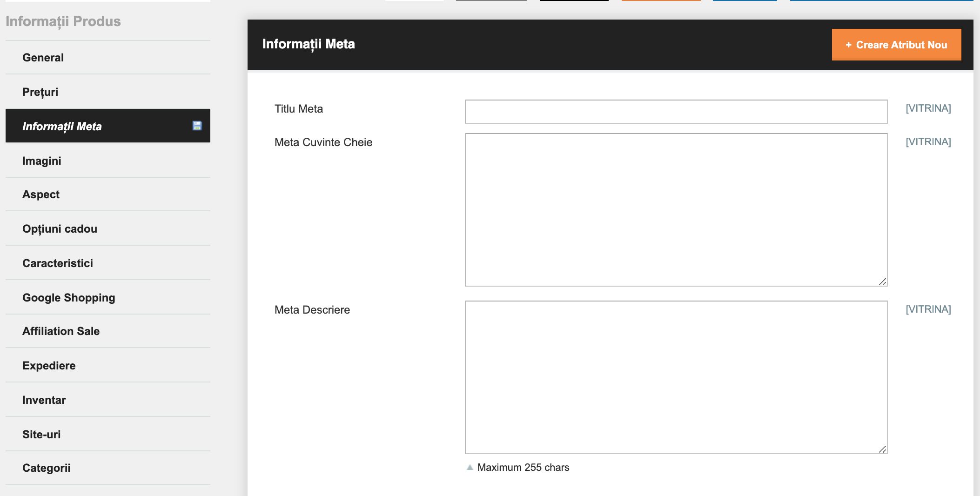Screen dimensions: 980x496
Task: Click the resize handle of Meta Descriere textarea
Action: point(882,449)
